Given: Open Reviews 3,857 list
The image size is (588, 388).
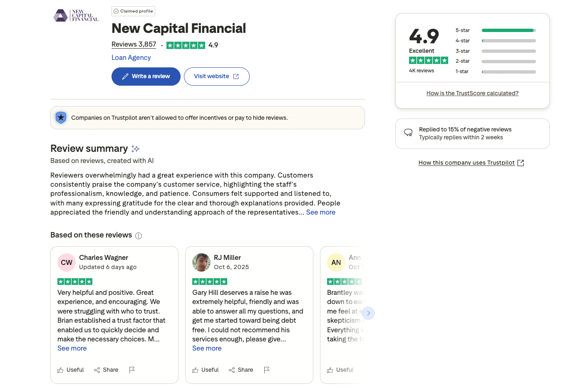Looking at the screenshot, I should coord(134,44).
